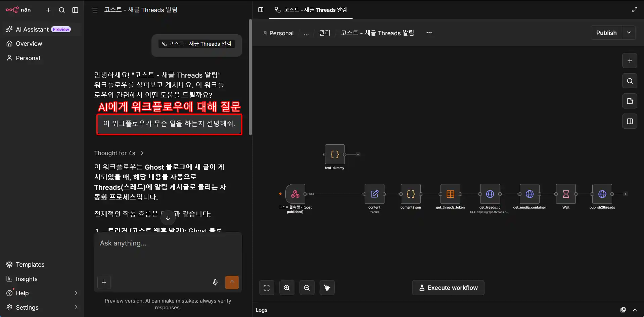This screenshot has width=644, height=317.
Task: Zoom out on the canvas
Action: click(307, 288)
